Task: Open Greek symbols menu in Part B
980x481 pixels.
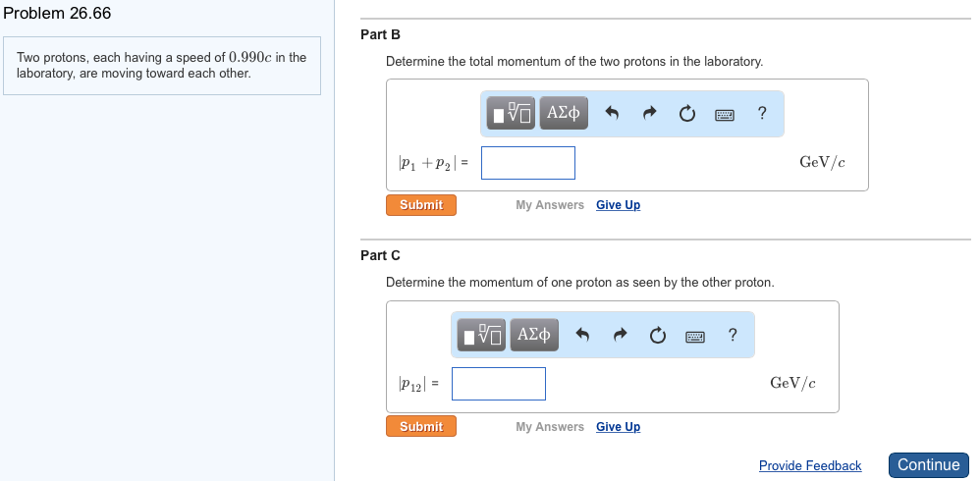Action: (x=564, y=113)
